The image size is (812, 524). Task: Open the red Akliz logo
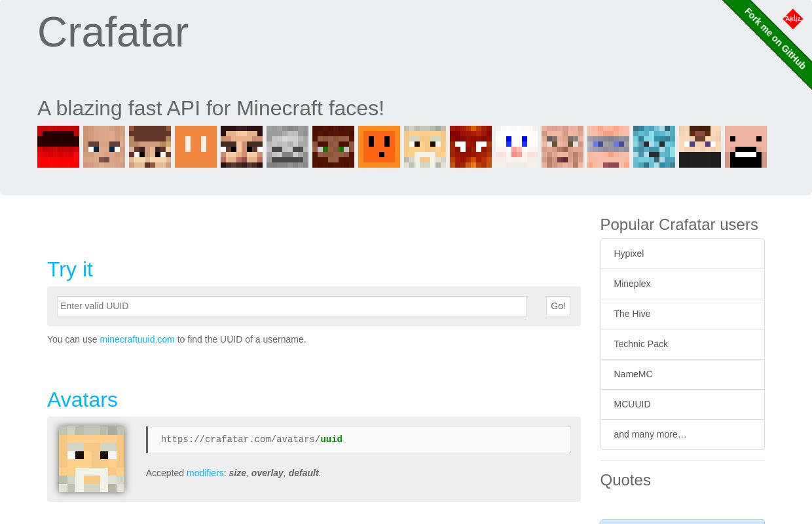tap(792, 19)
